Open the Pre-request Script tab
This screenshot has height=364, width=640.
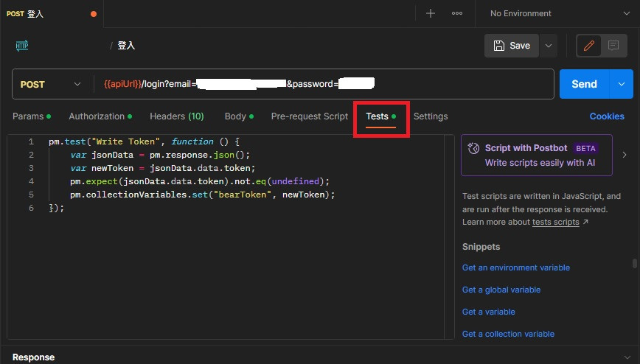(310, 116)
